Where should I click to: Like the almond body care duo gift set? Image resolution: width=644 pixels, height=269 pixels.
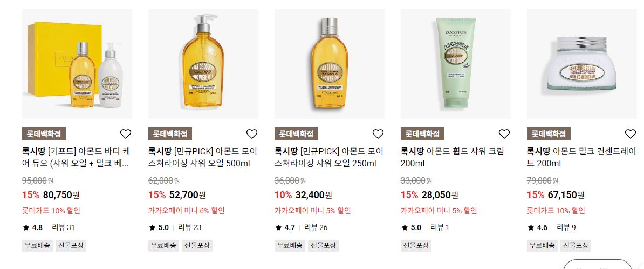point(125,133)
